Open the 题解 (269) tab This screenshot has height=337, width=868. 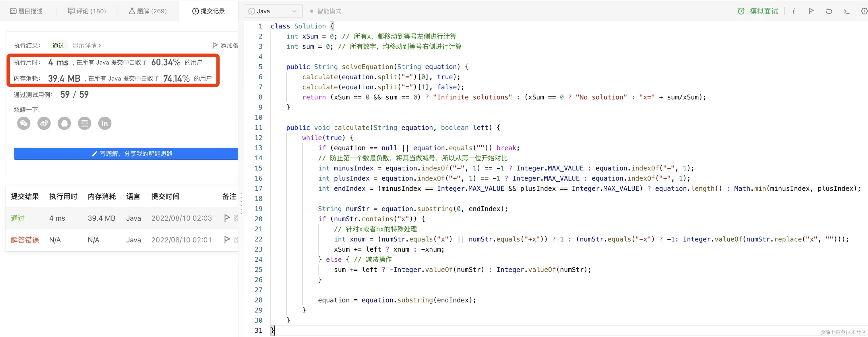pyautogui.click(x=148, y=11)
